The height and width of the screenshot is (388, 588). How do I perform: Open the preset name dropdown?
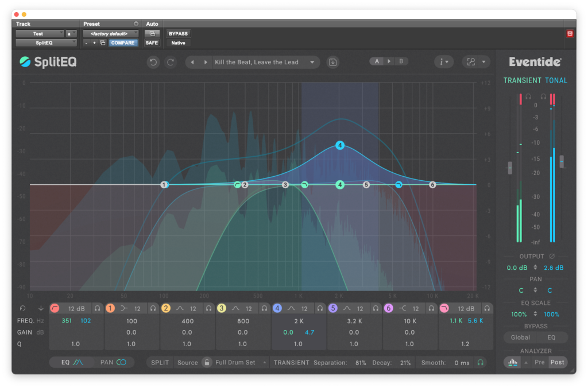[x=312, y=62]
